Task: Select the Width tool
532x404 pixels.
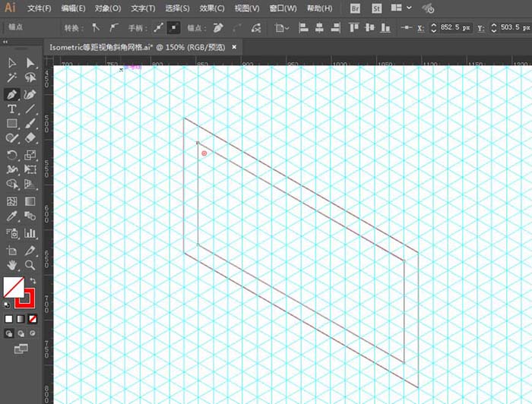Action: click(12, 169)
